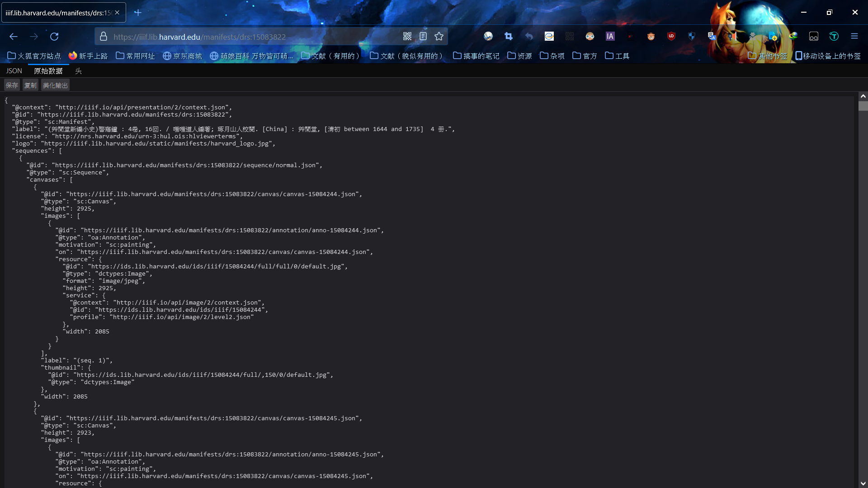Click the IE browser extension icon
Image resolution: width=868 pixels, height=488 pixels.
pyautogui.click(x=549, y=37)
